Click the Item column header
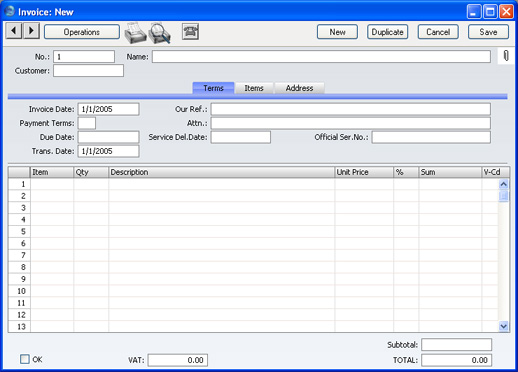Image resolution: width=518 pixels, height=372 pixels. pos(52,172)
